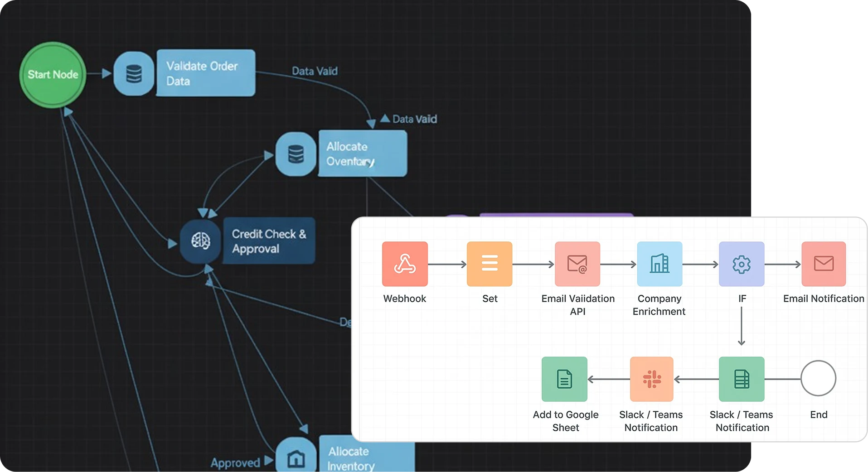Click the Approved edge label
868x472 pixels.
tap(235, 462)
